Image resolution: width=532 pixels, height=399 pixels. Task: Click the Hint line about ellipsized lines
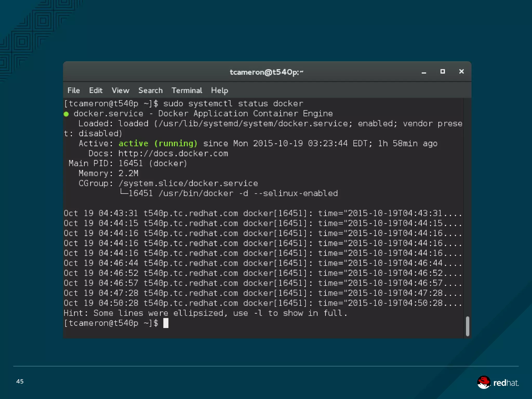[205, 313]
